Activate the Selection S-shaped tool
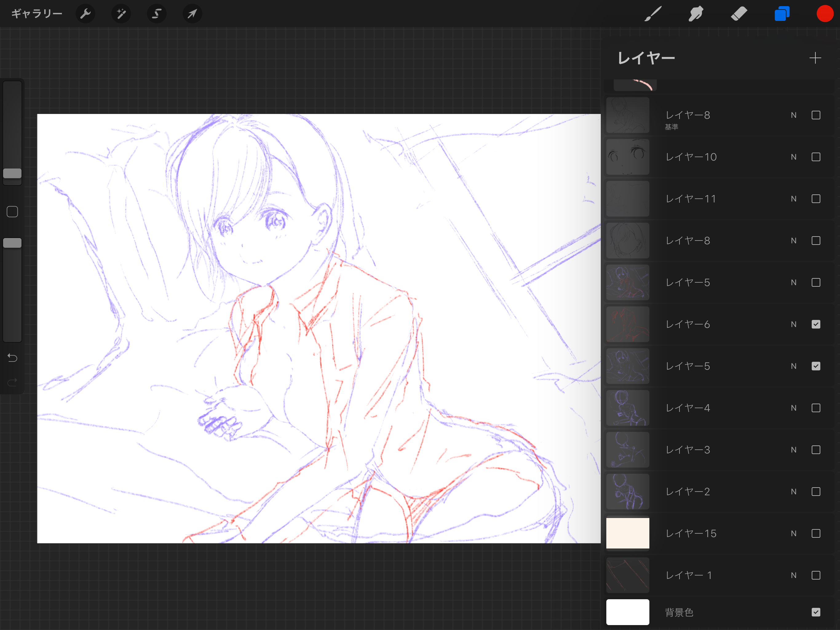Viewport: 840px width, 630px height. pos(157,14)
